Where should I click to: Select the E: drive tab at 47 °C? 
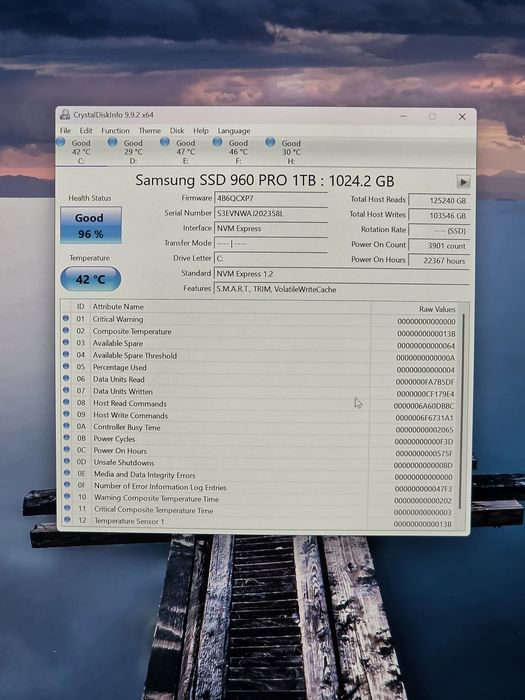coord(185,152)
